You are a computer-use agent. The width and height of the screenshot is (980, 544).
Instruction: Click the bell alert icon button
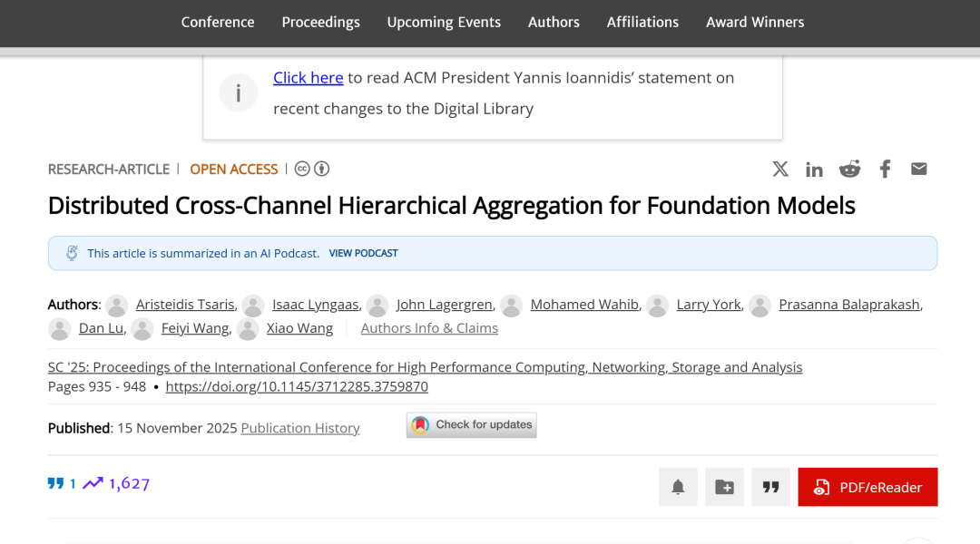(x=678, y=487)
